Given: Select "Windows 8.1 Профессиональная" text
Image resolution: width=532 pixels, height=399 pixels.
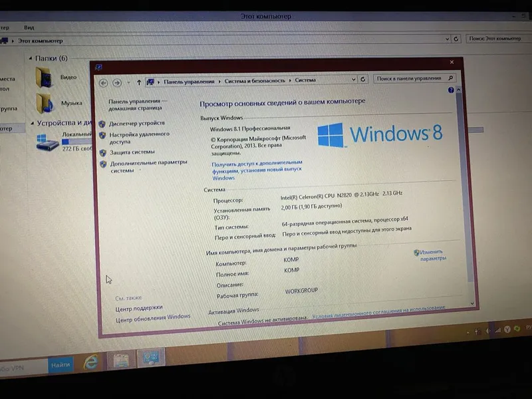Looking at the screenshot, I should [x=250, y=128].
